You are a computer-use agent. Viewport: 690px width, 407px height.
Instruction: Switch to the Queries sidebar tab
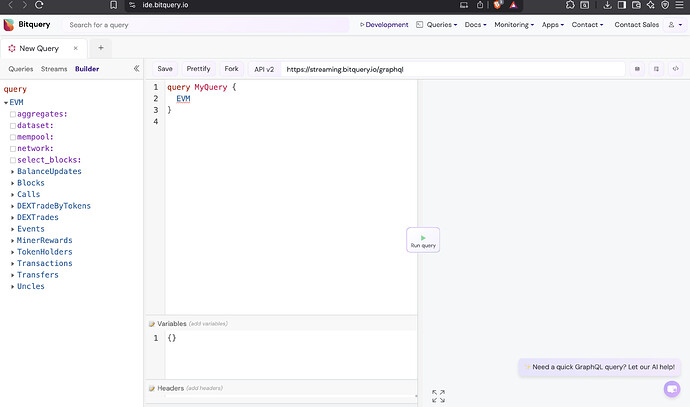click(21, 69)
